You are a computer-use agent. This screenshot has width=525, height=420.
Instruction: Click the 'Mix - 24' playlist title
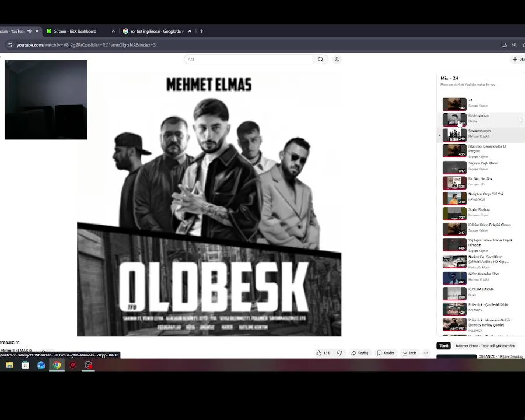pyautogui.click(x=449, y=78)
